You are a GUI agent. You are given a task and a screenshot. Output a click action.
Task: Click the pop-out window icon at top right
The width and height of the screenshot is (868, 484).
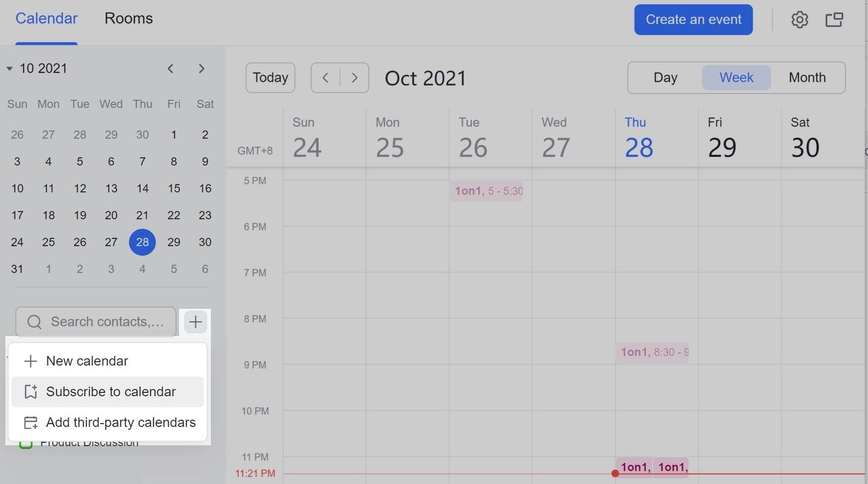834,19
